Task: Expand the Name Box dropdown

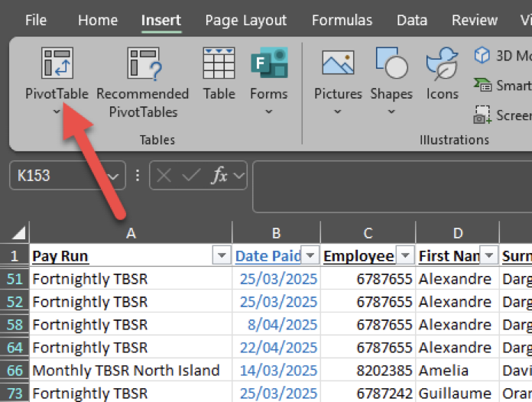Action: click(114, 176)
